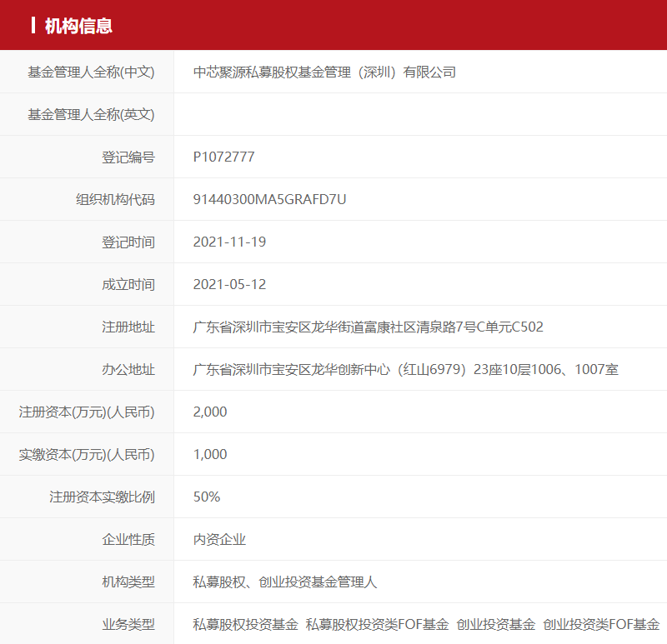Click the 注册资本实缴比例 label
Image resolution: width=667 pixels, height=644 pixels.
click(x=102, y=497)
